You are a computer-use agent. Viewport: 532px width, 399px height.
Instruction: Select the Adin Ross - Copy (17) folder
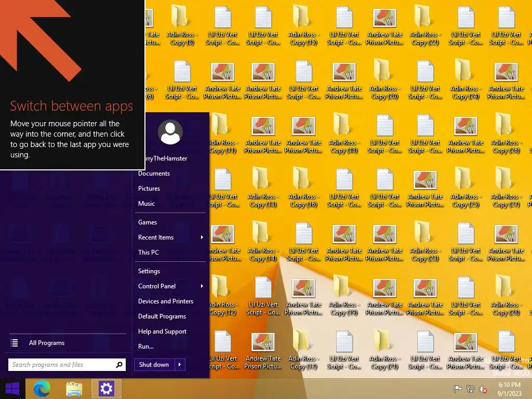pos(303,348)
